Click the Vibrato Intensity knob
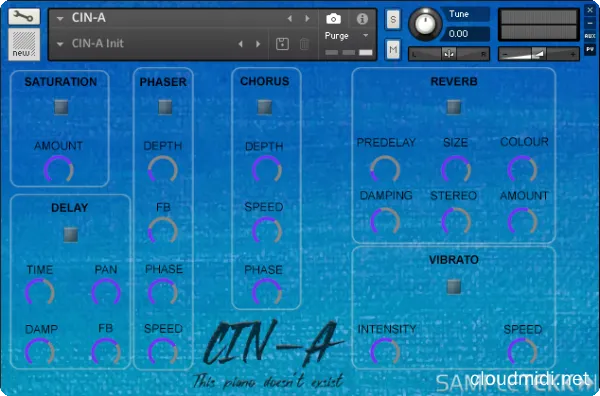The image size is (600, 396). [x=385, y=352]
